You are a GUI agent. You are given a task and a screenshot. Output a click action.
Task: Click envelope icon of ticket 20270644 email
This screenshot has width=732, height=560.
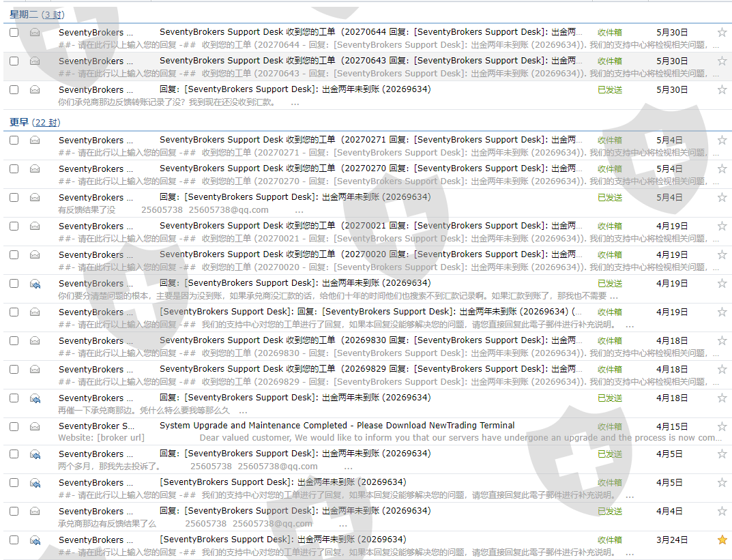coord(35,32)
